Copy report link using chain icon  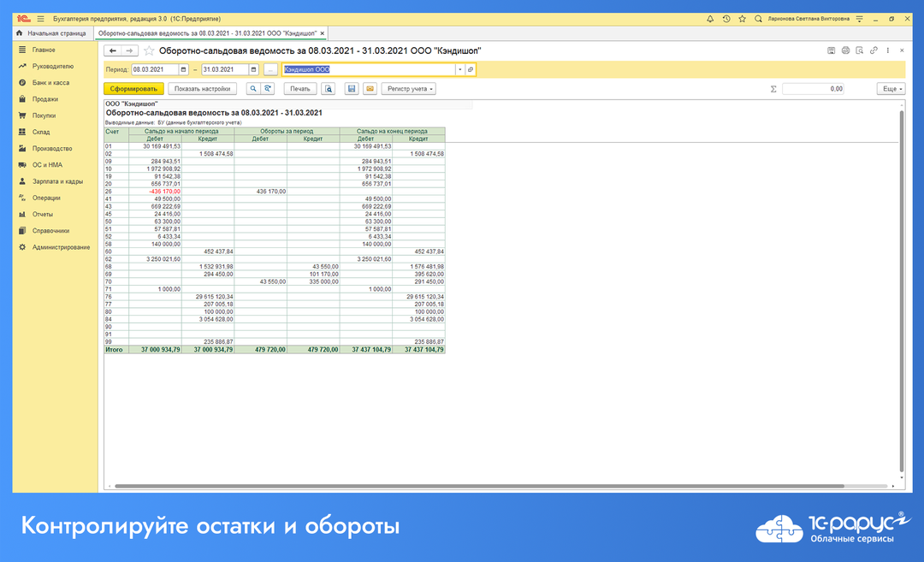pos(874,50)
